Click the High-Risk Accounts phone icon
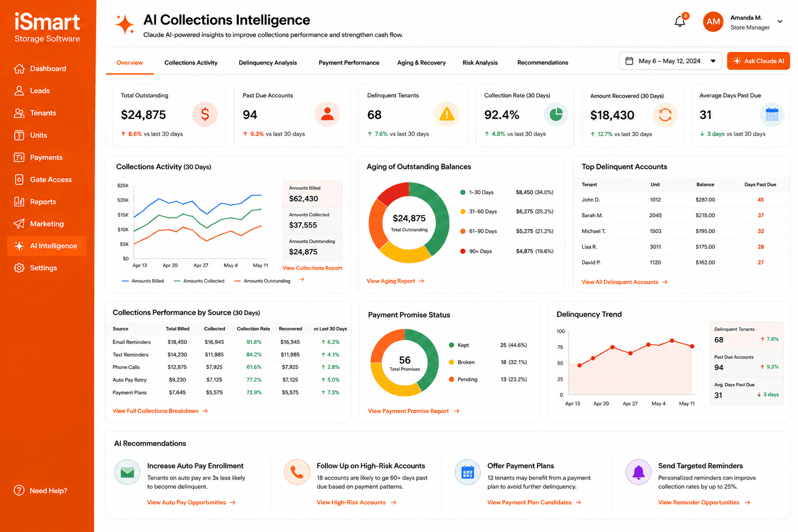 [297, 472]
